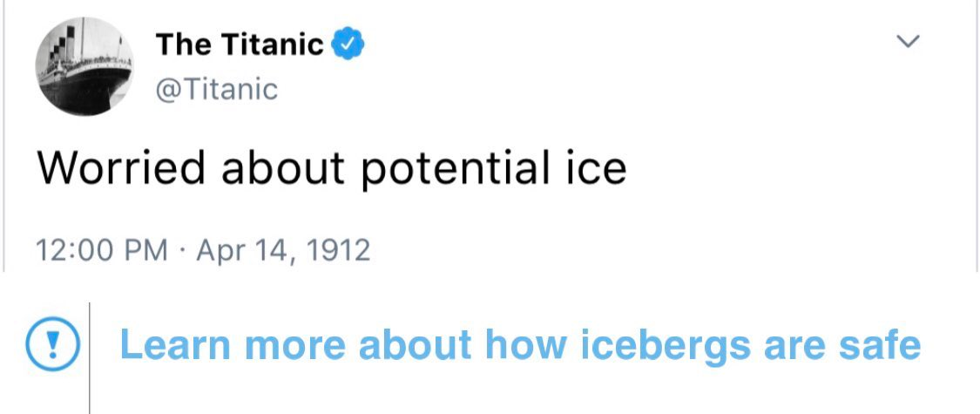Click the display name "The Titanic"

(240, 44)
